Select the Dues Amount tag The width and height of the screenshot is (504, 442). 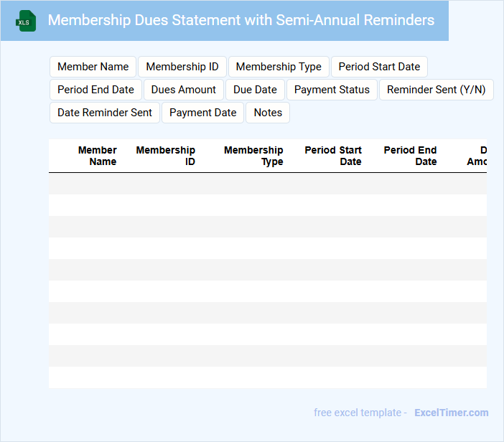pos(184,90)
